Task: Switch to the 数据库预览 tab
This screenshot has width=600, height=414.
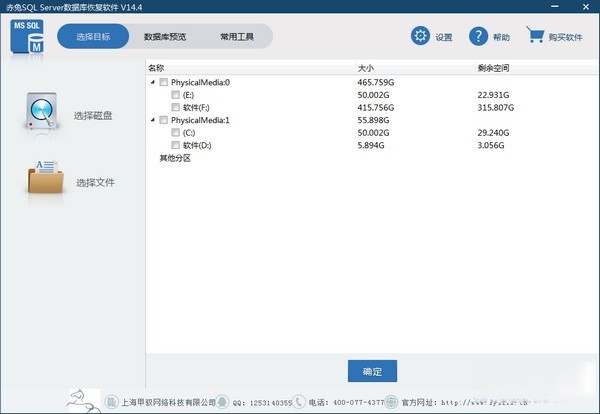Action: tap(165, 37)
